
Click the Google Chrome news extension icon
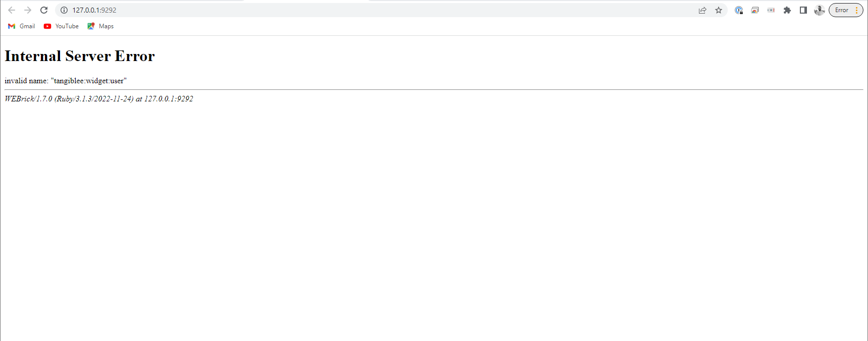click(x=755, y=10)
